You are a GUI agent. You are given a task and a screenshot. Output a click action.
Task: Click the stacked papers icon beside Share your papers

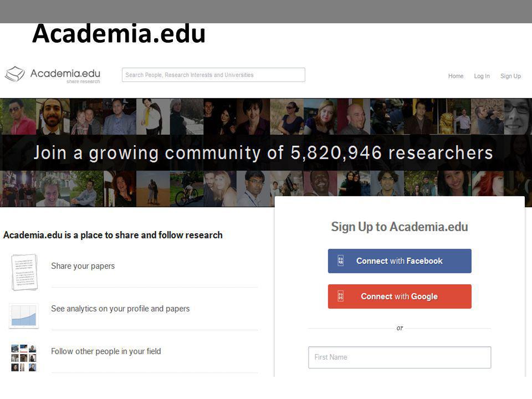(x=24, y=272)
